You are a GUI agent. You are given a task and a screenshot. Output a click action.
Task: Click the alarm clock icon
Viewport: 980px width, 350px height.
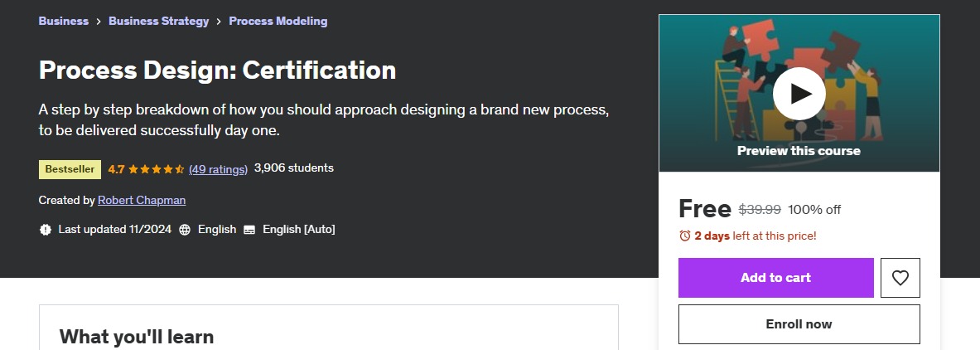684,236
